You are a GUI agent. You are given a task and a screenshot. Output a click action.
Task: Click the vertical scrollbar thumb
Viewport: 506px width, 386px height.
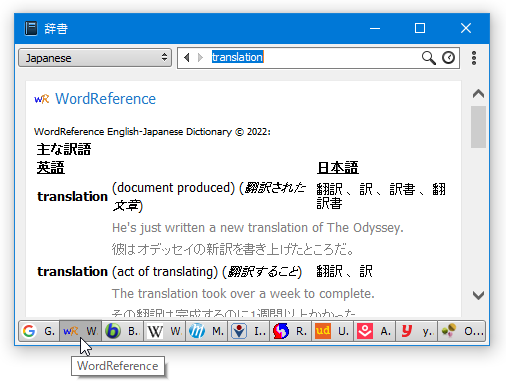(478, 127)
